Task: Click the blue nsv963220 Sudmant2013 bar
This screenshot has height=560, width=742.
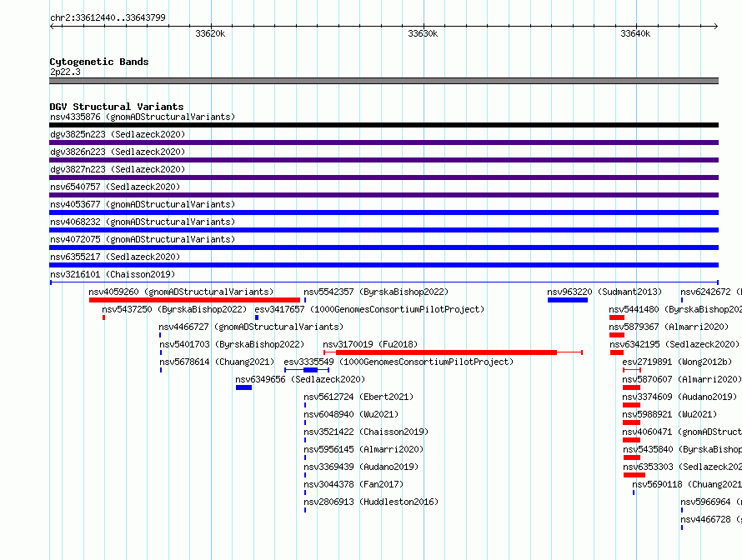Action: [568, 300]
